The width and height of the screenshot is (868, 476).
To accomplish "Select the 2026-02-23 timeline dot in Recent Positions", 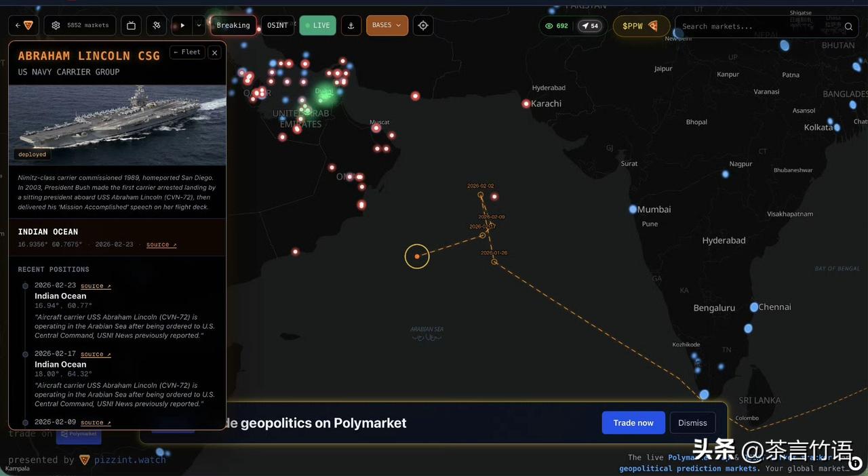I will pos(25,286).
